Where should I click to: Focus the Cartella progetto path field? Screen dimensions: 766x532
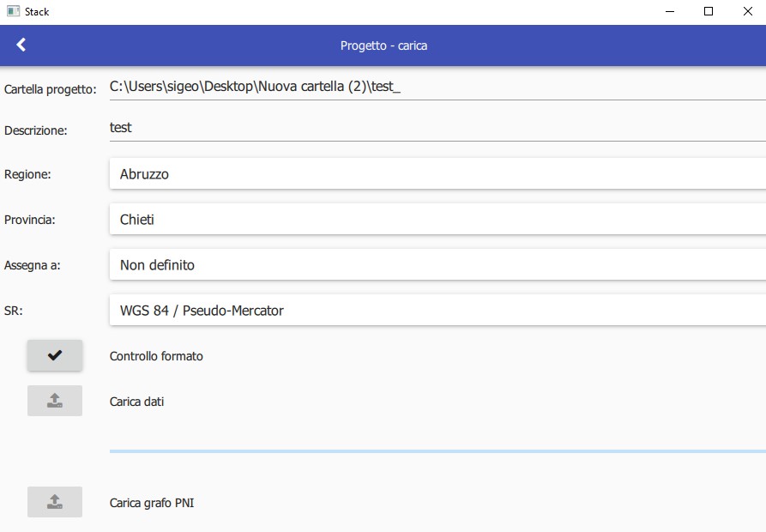click(x=437, y=87)
